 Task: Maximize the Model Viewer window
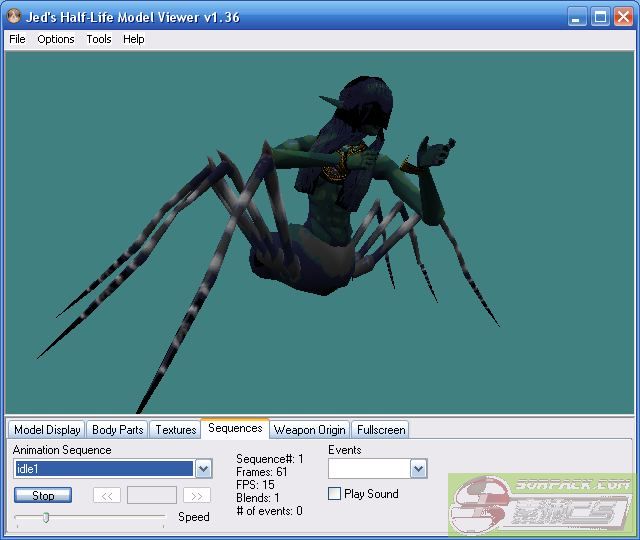[601, 17]
